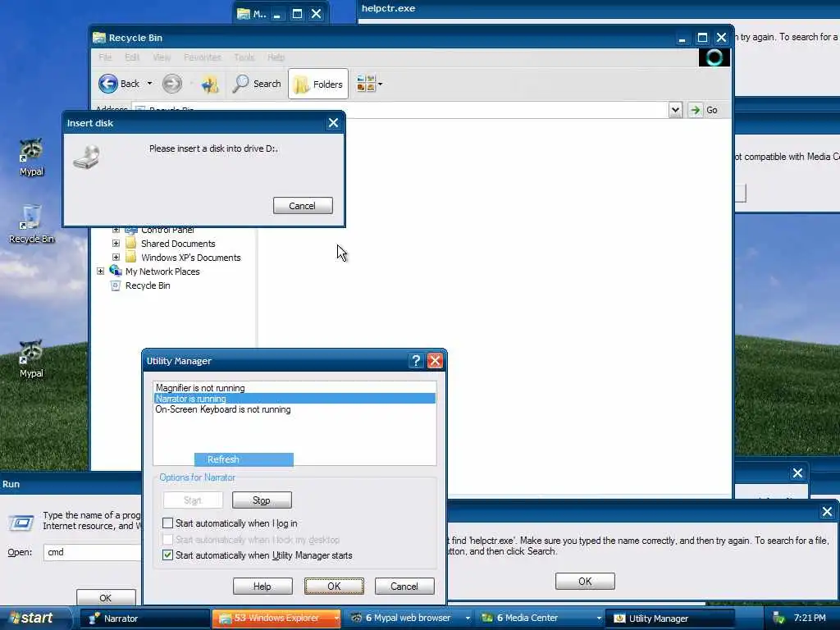Click the Recycle Bin tree icon
Viewport: 840px width, 630px height.
115,285
